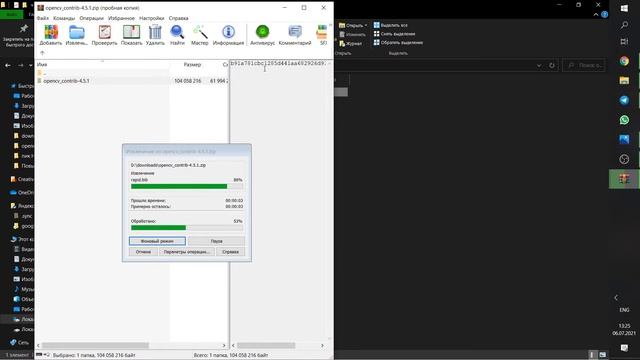The width and height of the screenshot is (640, 360).
Task: Click the ENG language indicator
Action: 624,310
